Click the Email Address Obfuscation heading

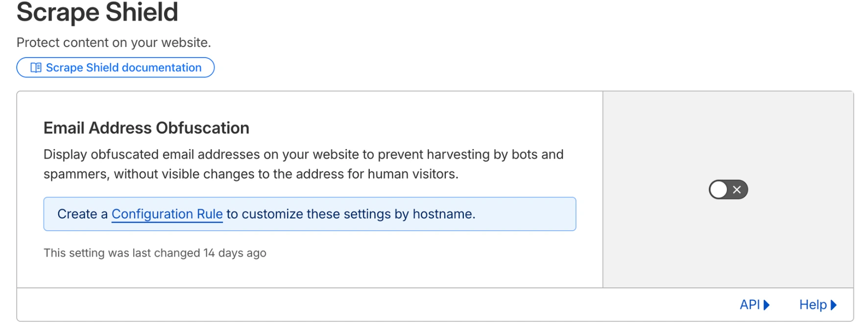[146, 128]
